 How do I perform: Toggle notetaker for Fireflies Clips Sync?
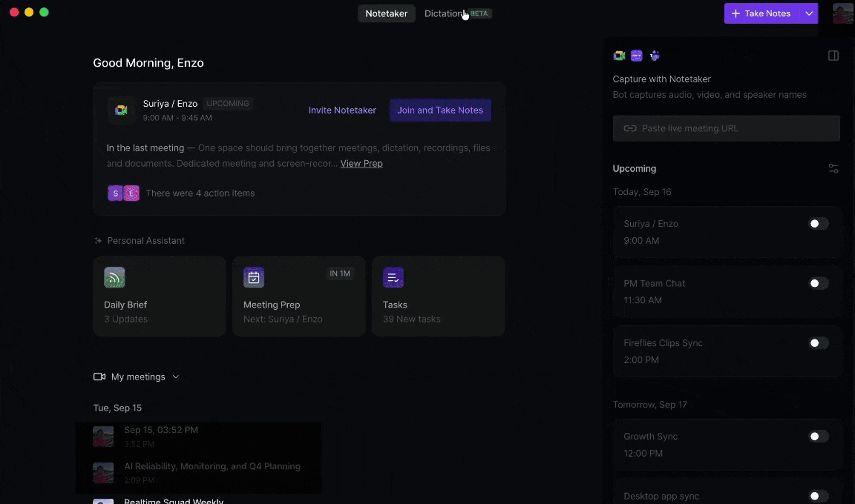[x=818, y=343]
